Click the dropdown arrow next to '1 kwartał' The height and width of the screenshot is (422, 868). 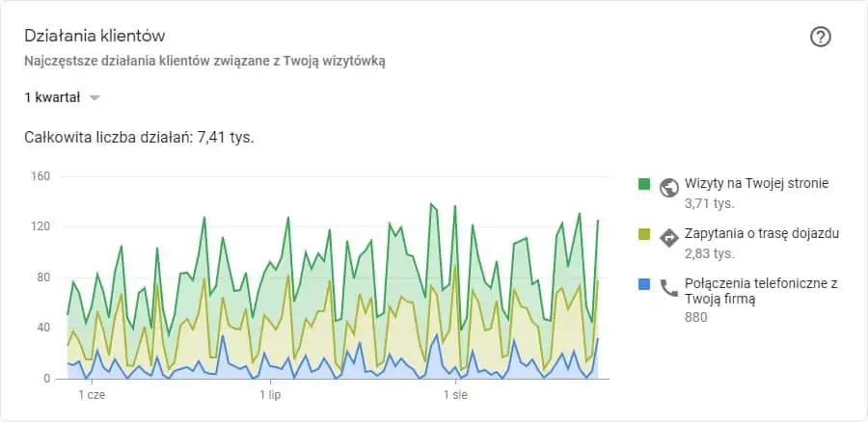coord(95,98)
